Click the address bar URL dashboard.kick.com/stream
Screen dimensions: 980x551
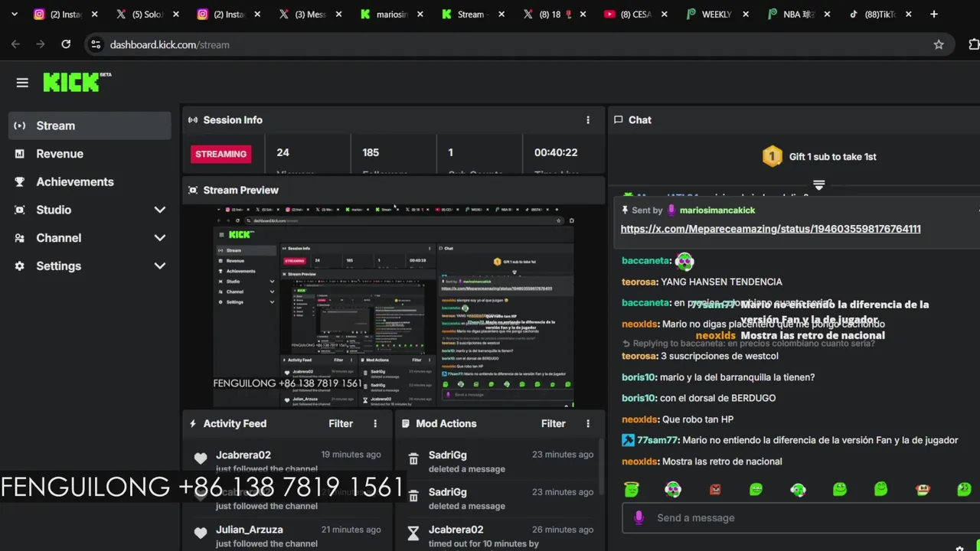click(169, 44)
